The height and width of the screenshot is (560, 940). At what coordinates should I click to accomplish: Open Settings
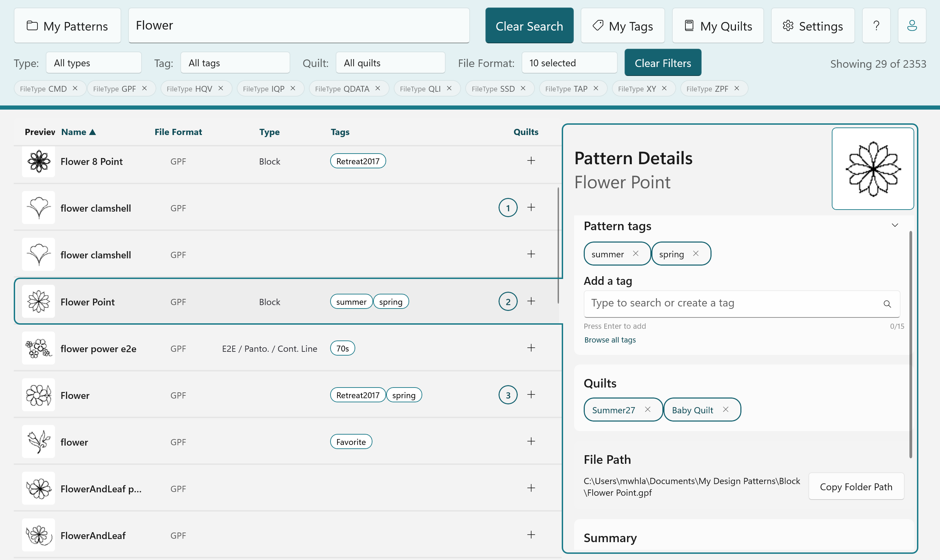(x=813, y=26)
